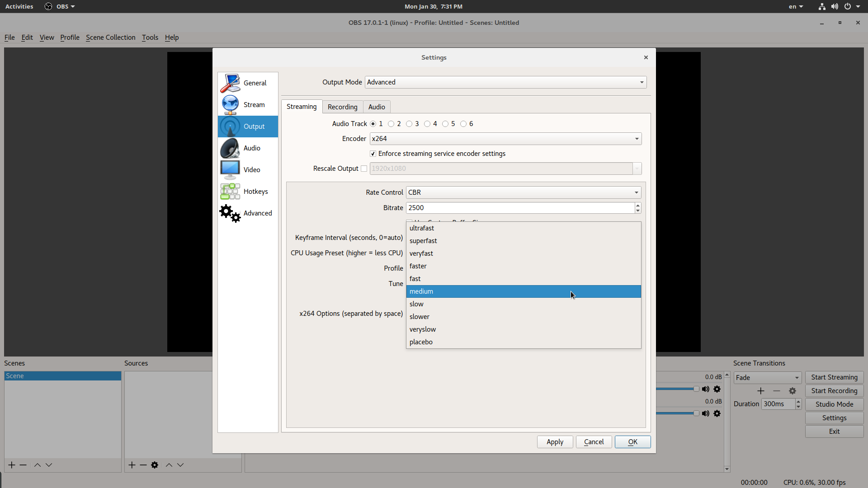This screenshot has height=488, width=868.
Task: Click the scene transition properties gear icon
Action: pyautogui.click(x=793, y=391)
